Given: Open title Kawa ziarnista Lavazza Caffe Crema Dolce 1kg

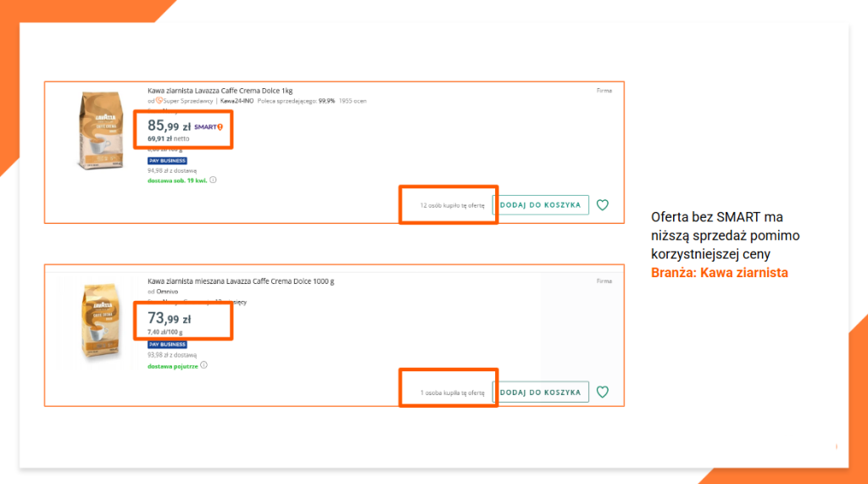Looking at the screenshot, I should tap(220, 91).
